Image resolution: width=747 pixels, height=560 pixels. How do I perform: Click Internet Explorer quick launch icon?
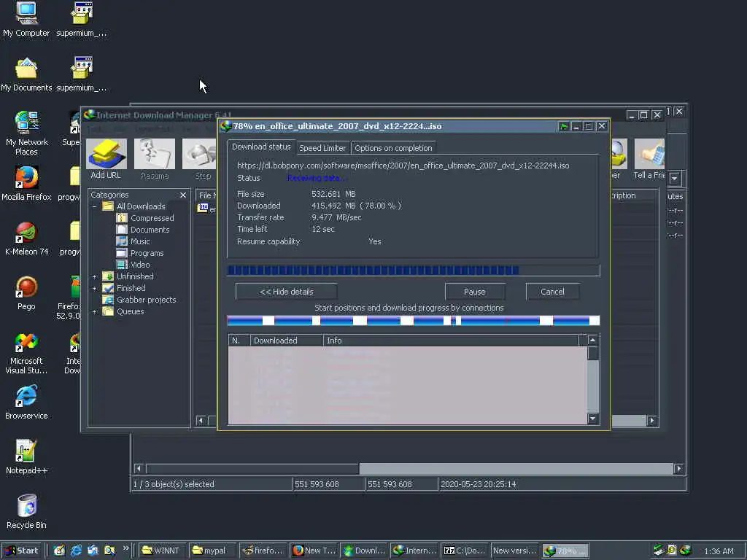[76, 551]
